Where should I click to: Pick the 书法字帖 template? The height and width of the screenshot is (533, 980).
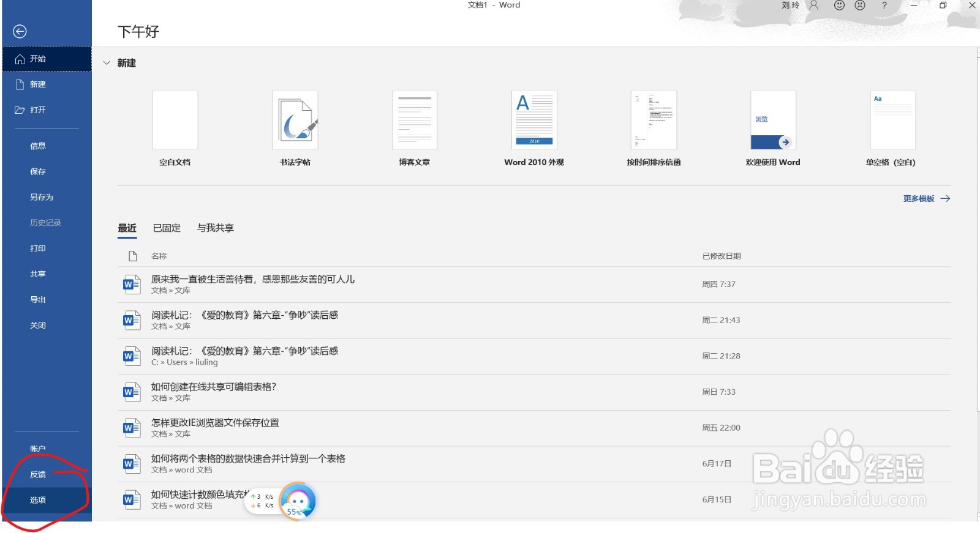point(295,129)
